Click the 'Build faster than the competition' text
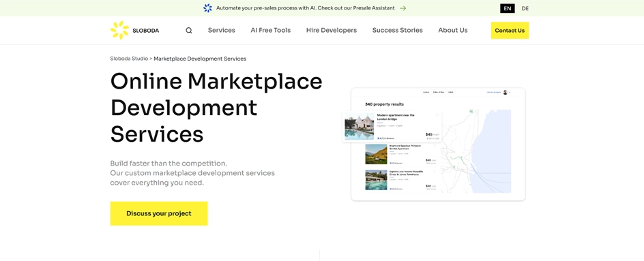The width and height of the screenshot is (644, 261). [169, 164]
